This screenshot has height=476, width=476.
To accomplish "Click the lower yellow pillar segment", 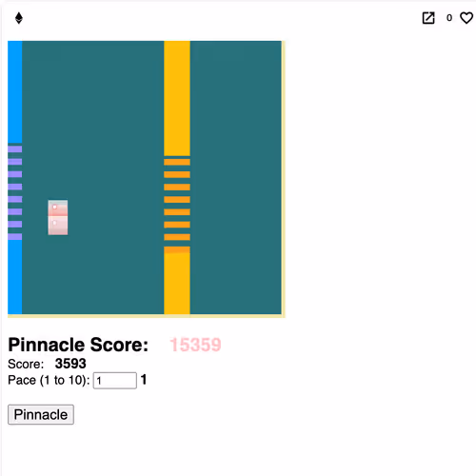I will point(177,284).
